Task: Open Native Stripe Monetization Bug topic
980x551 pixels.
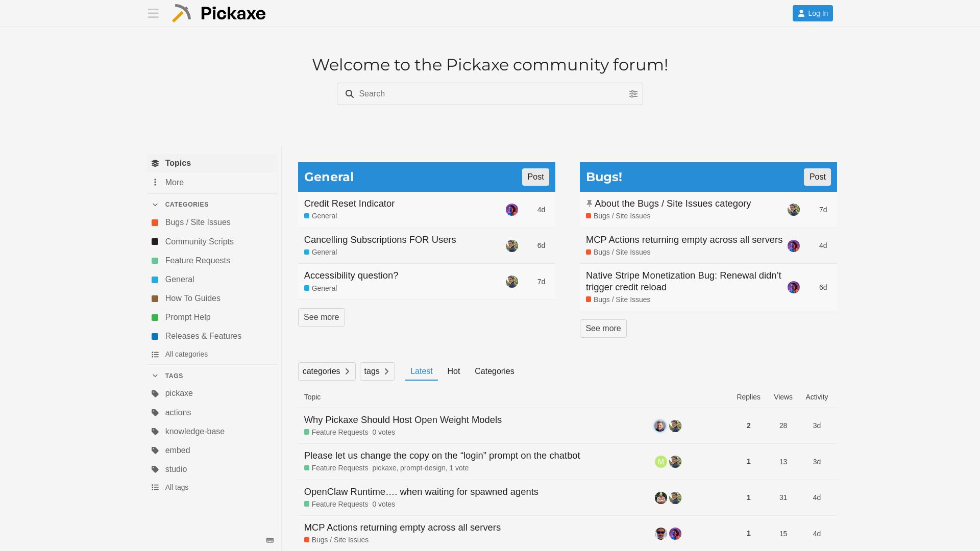Action: pos(683,281)
